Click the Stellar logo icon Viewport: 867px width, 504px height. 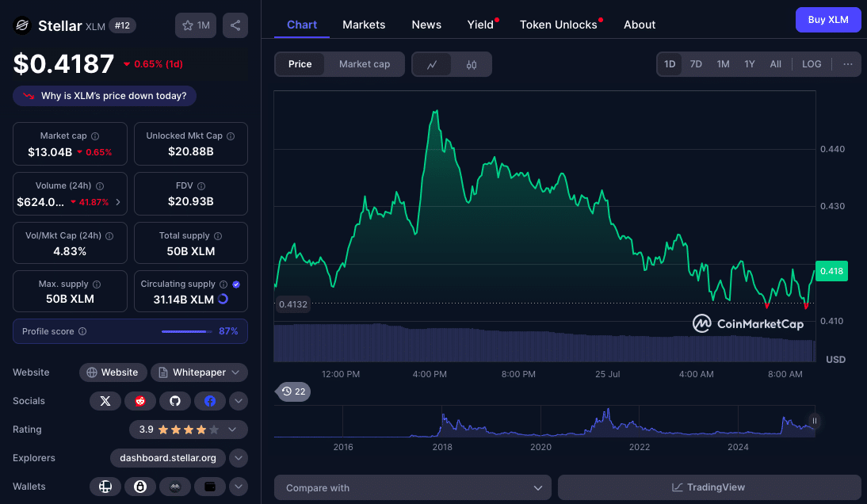pyautogui.click(x=22, y=25)
